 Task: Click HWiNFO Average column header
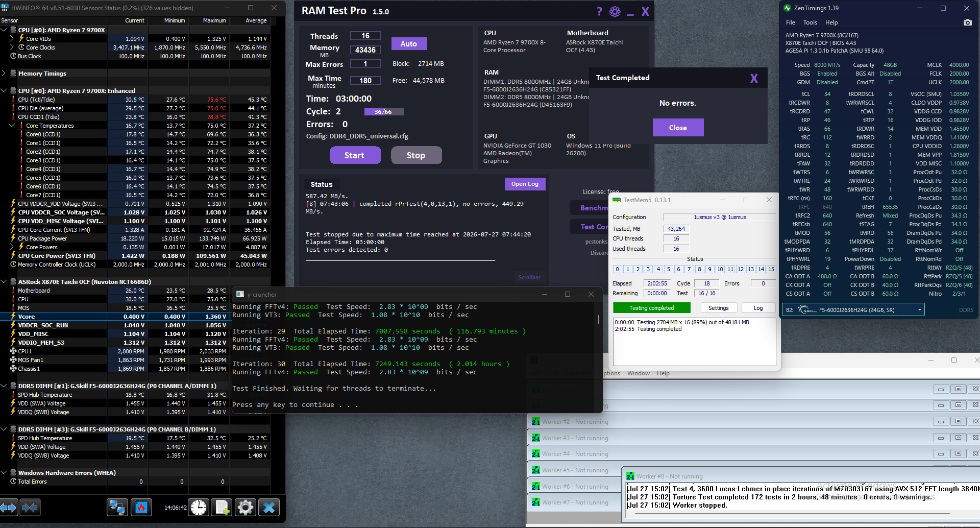[250, 20]
